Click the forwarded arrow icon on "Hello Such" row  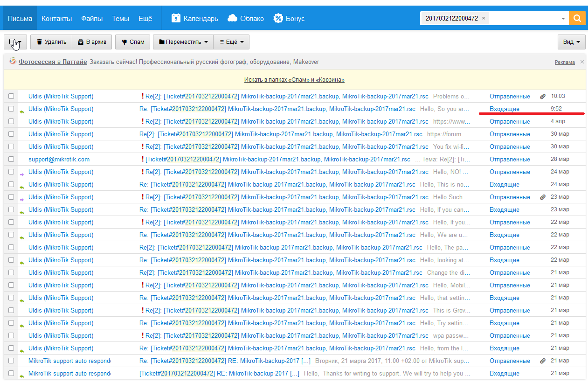pyautogui.click(x=21, y=200)
